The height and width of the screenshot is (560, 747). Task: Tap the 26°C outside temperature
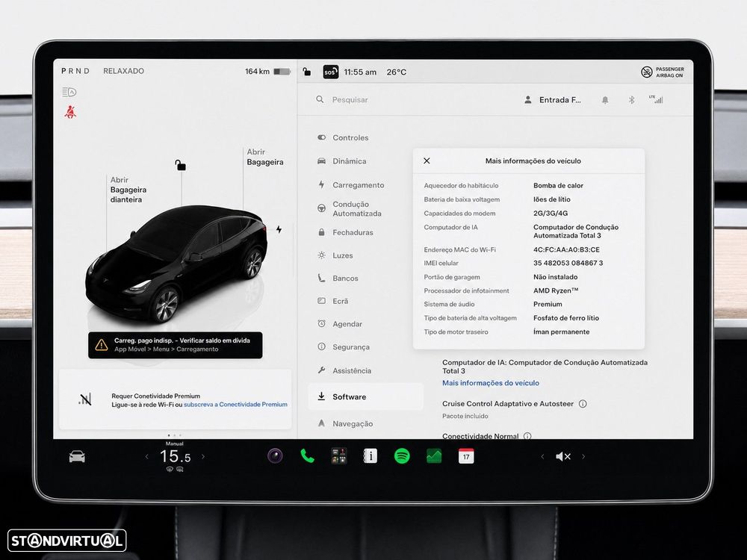click(x=397, y=72)
